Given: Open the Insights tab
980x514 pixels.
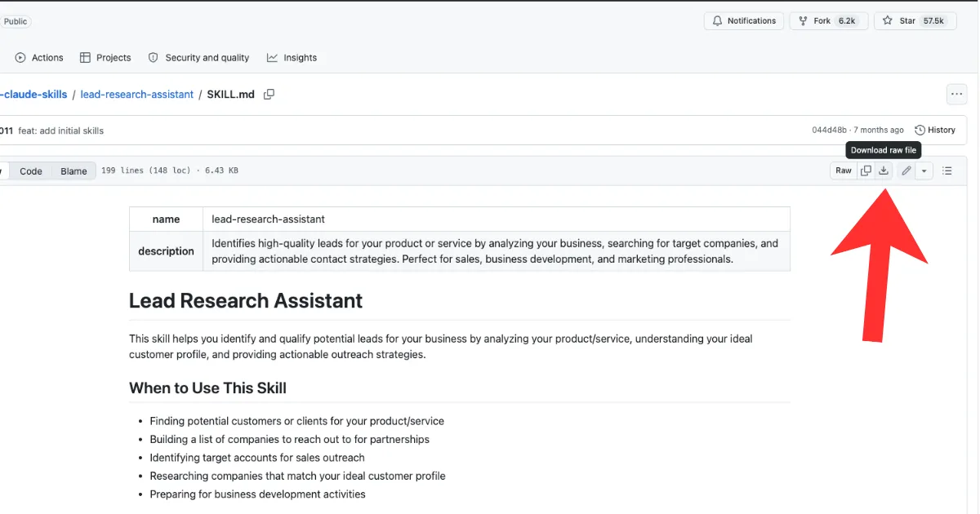Looking at the screenshot, I should [292, 58].
